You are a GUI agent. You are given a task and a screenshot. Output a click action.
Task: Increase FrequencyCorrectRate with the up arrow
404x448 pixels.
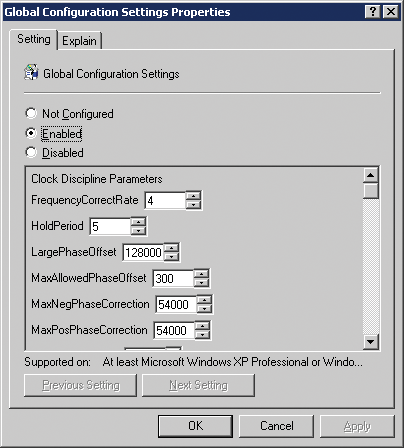(x=193, y=196)
